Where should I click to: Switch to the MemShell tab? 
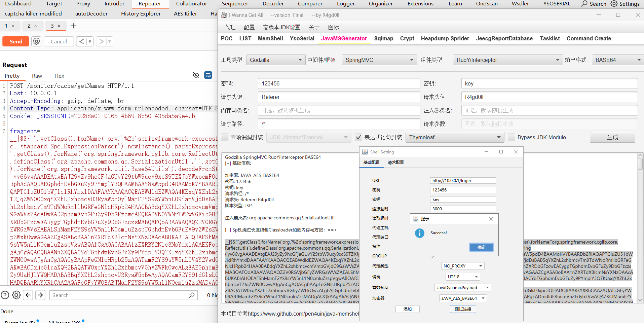[270, 39]
